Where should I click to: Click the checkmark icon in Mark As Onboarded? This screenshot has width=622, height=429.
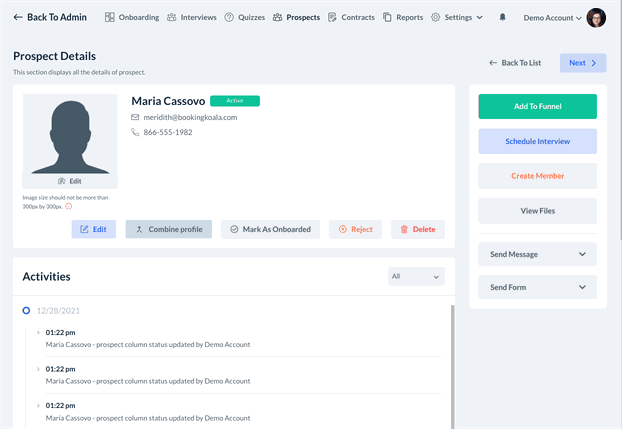(x=234, y=229)
